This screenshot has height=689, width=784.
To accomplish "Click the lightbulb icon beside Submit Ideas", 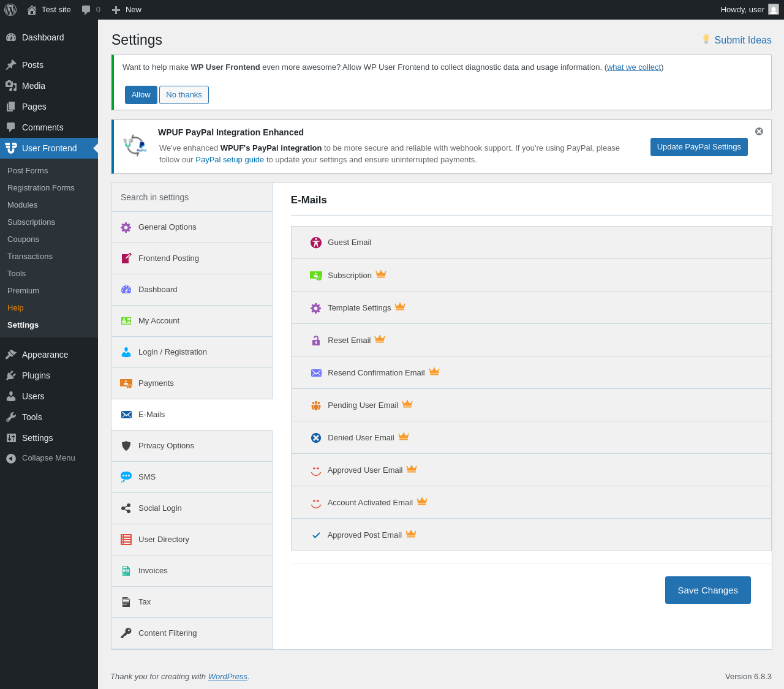I will pos(706,39).
